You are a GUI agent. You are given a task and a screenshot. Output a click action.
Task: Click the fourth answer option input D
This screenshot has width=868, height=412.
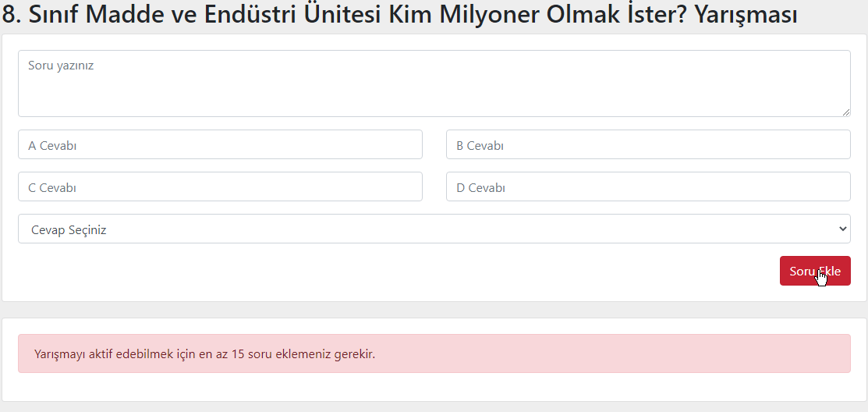(648, 186)
